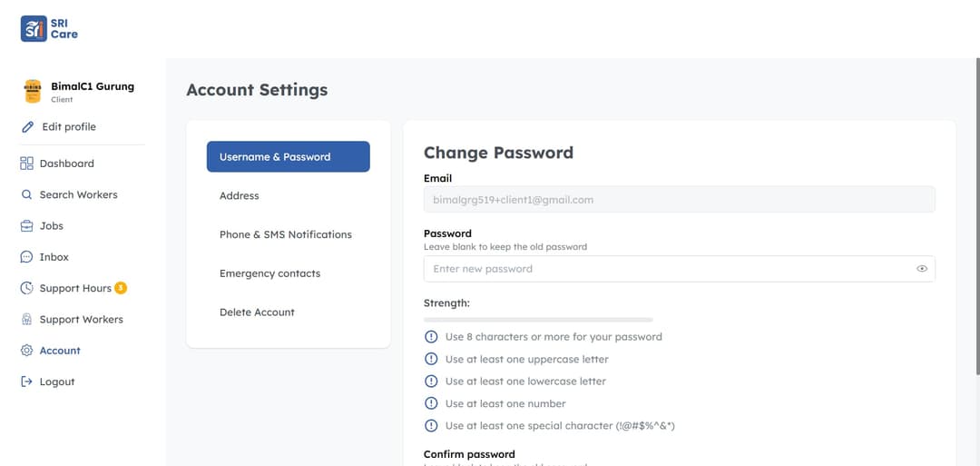Open Phone & SMS Notifications settings

[x=286, y=234]
